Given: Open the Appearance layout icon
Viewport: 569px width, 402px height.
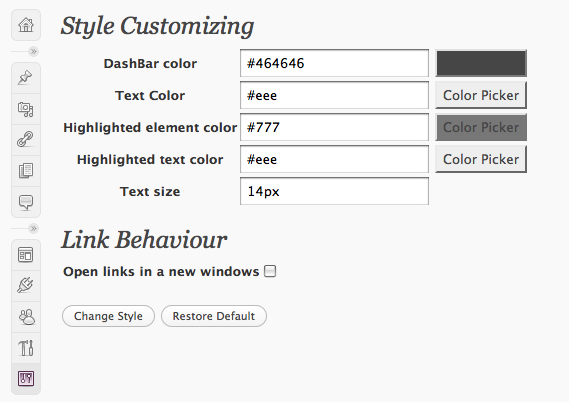Looking at the screenshot, I should pyautogui.click(x=26, y=255).
